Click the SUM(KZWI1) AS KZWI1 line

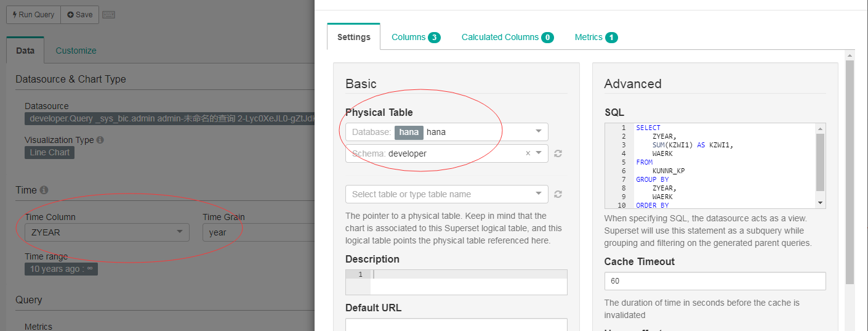(x=693, y=145)
